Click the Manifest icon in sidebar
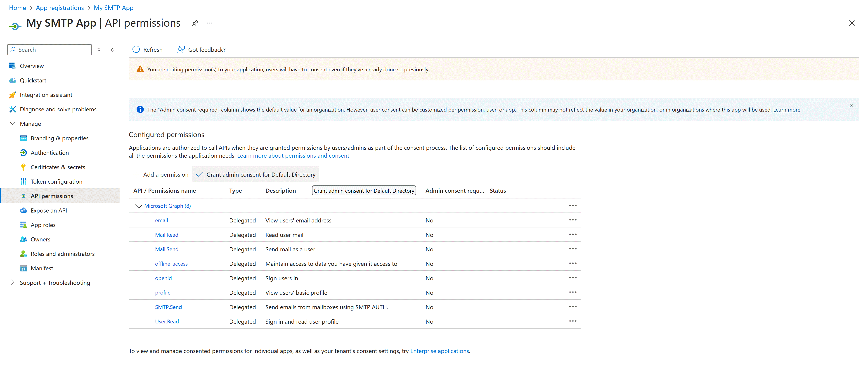The image size is (868, 381). point(23,268)
